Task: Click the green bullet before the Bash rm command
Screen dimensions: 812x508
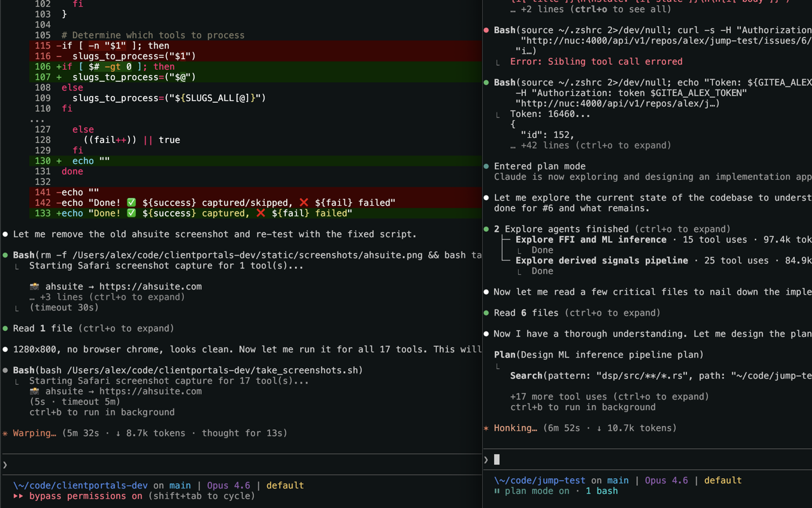Action: click(x=4, y=255)
